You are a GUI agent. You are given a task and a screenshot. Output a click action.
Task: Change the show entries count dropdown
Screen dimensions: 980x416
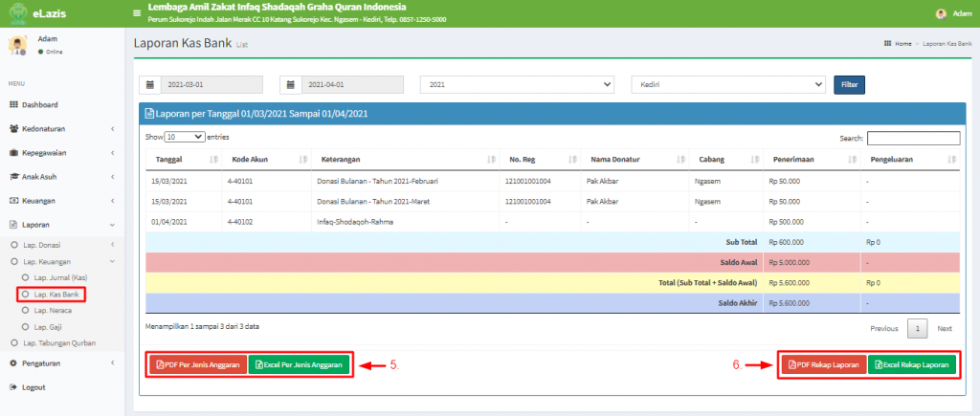(x=185, y=138)
